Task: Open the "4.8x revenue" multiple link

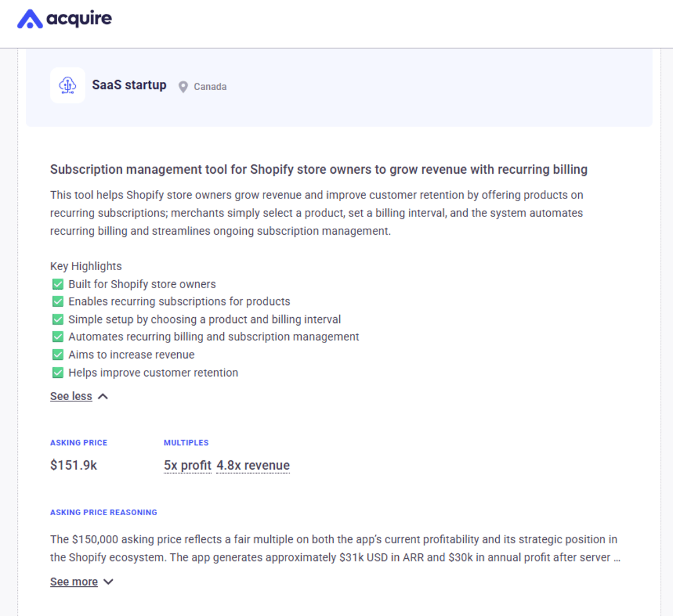Action: coord(253,465)
